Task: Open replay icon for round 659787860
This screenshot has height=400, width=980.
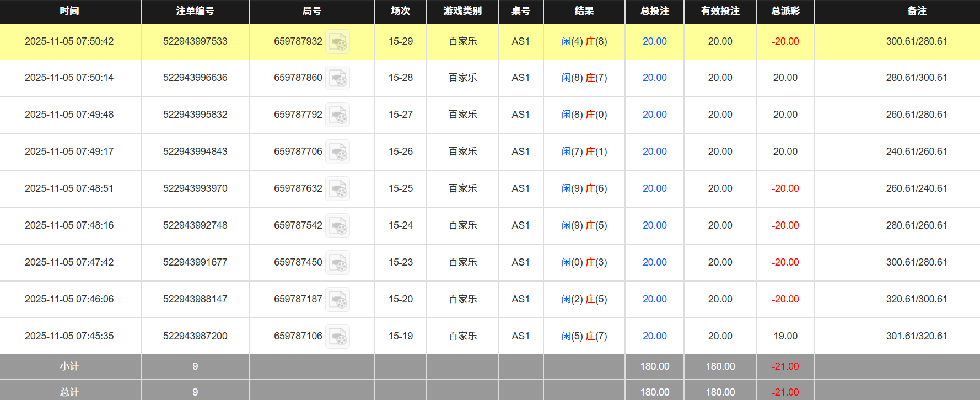Action: (x=337, y=78)
